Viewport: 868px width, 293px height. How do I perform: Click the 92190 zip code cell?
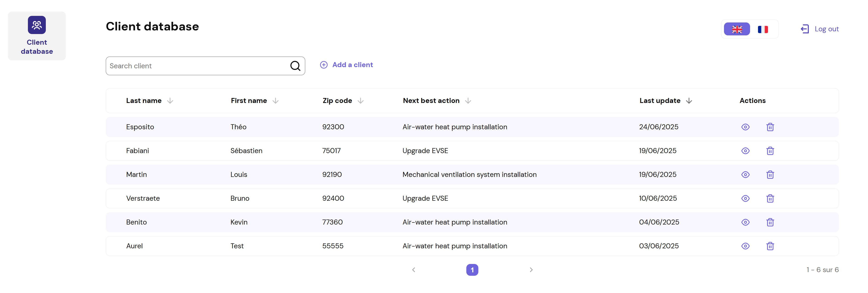pyautogui.click(x=332, y=175)
